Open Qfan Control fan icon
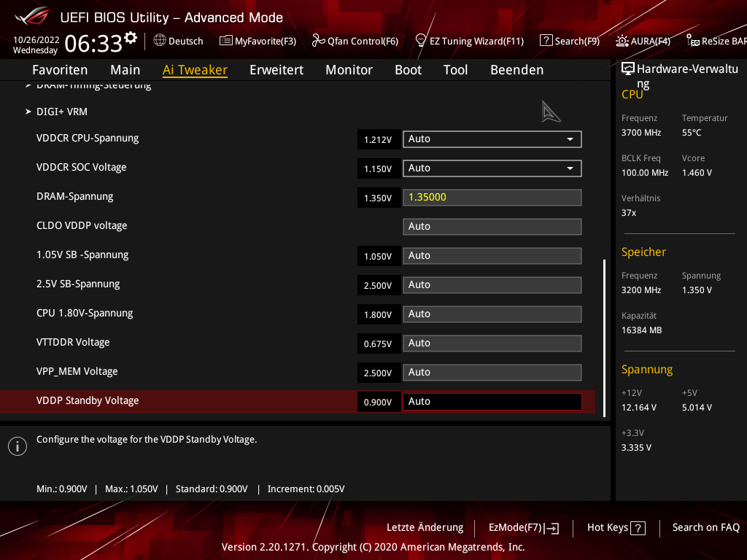This screenshot has width=747, height=560. (318, 41)
